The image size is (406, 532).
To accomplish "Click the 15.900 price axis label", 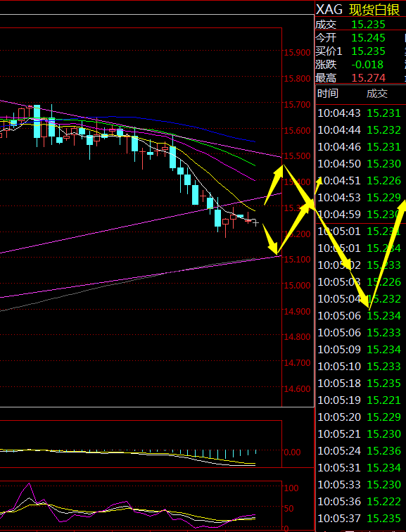I will tap(297, 53).
